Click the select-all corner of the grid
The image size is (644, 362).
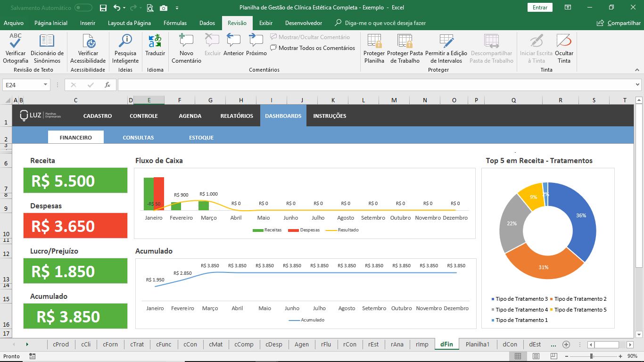click(x=6, y=100)
